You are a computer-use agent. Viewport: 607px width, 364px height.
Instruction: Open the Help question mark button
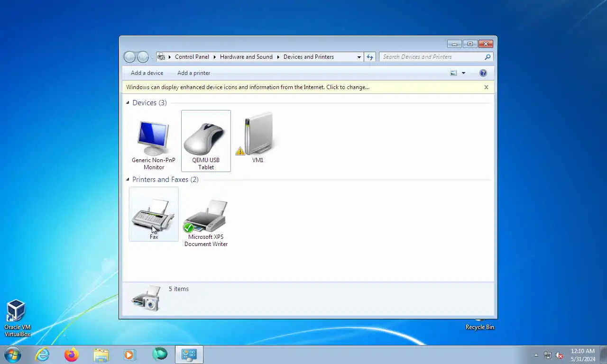click(483, 73)
